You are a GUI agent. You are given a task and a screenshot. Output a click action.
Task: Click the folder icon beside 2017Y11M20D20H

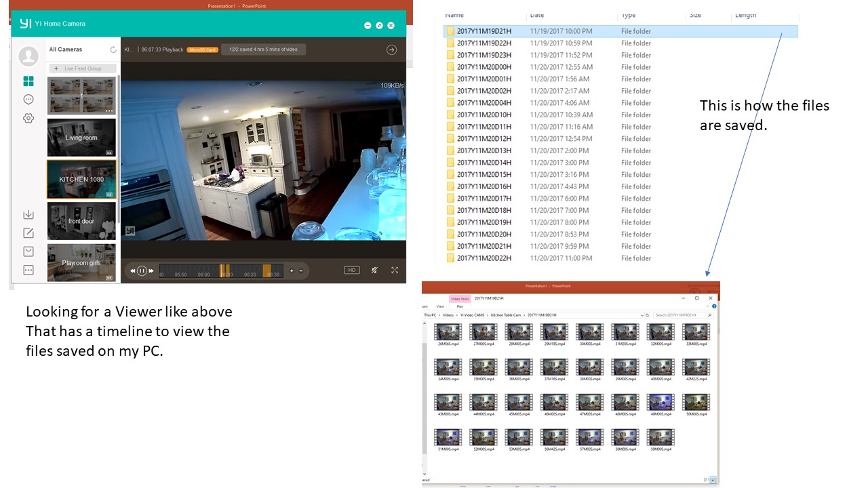click(450, 235)
